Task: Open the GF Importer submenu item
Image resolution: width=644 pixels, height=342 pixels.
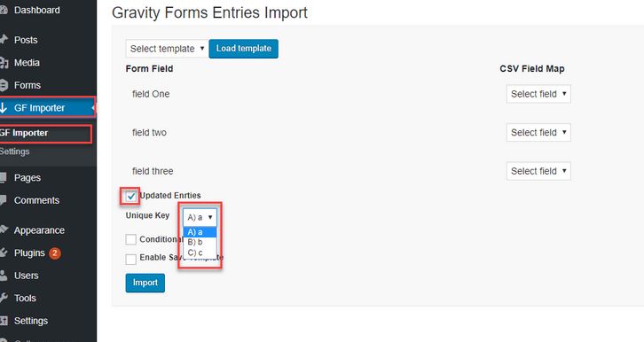Action: click(x=24, y=133)
